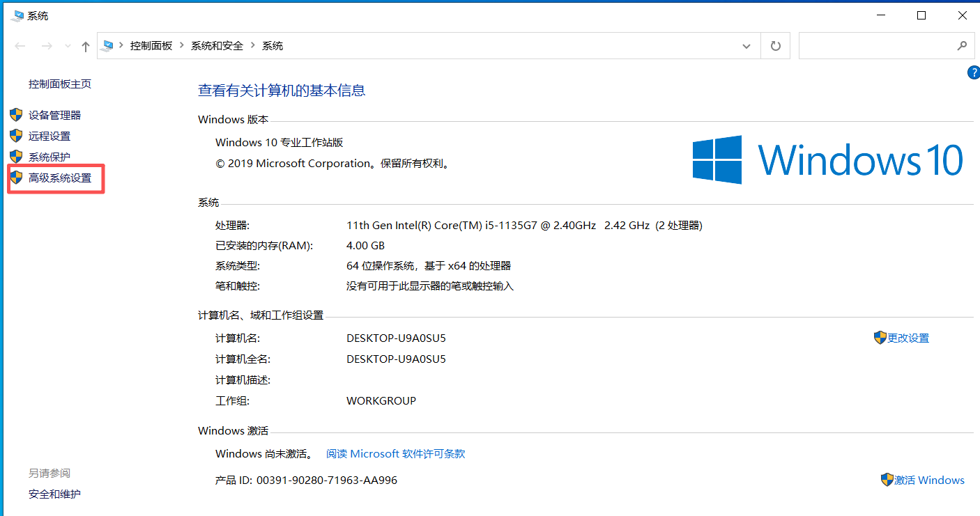Click the installed memory value 4.00 GB
Screen dimensions: 980x516
click(365, 246)
